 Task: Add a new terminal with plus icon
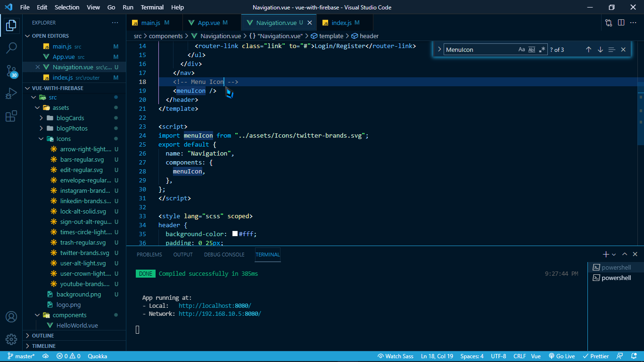click(x=606, y=254)
